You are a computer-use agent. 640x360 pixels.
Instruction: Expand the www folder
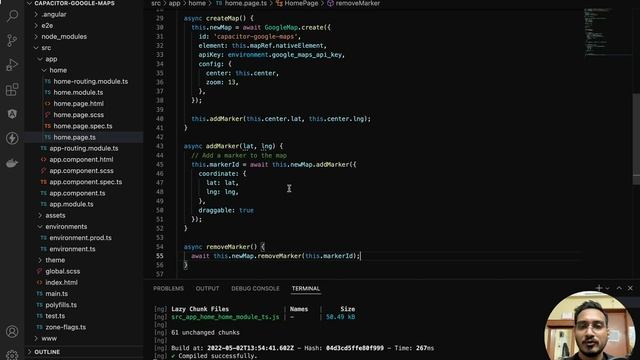pos(49,338)
